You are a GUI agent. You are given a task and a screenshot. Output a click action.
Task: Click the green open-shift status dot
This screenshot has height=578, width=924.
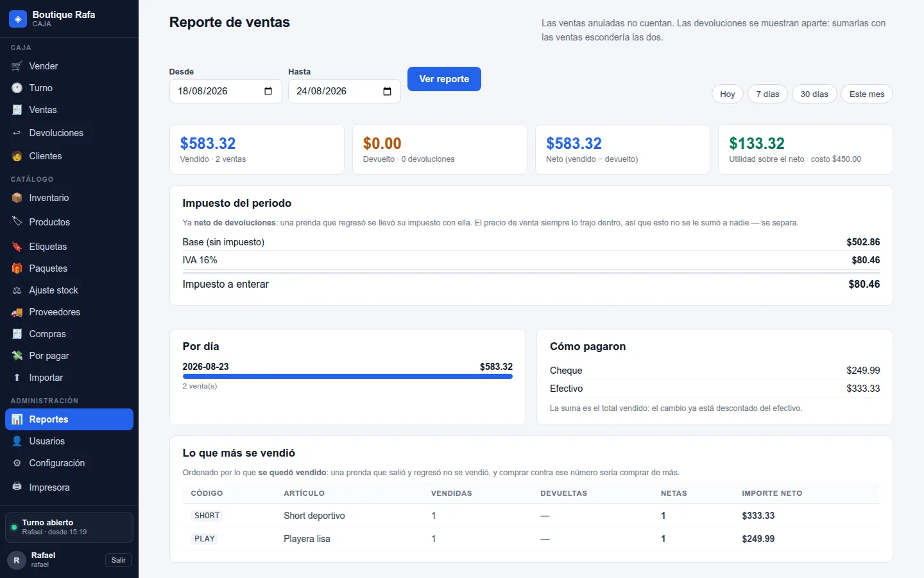tap(14, 527)
